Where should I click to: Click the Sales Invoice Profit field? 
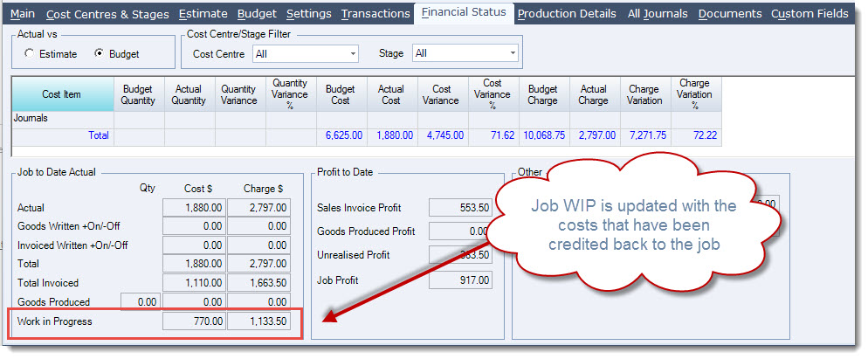pos(460,208)
